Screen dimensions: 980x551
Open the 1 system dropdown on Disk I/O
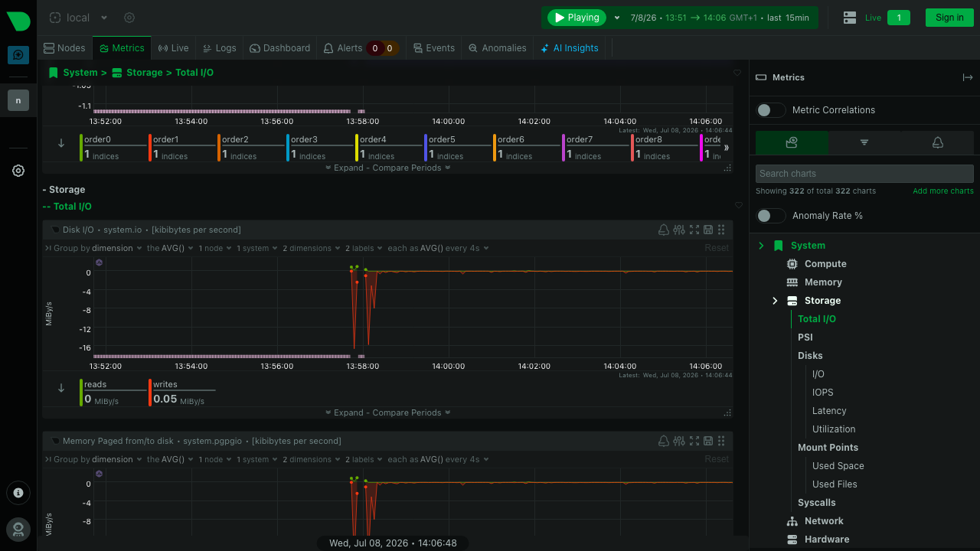coord(256,248)
